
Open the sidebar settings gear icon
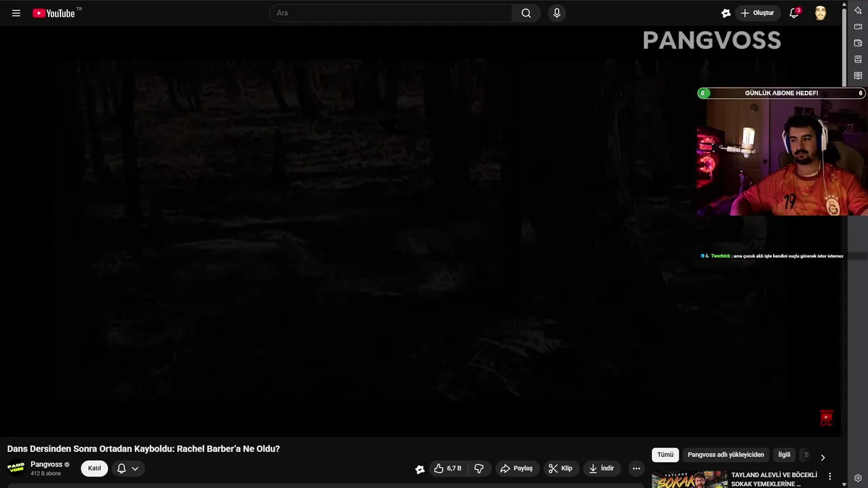pos(858,478)
